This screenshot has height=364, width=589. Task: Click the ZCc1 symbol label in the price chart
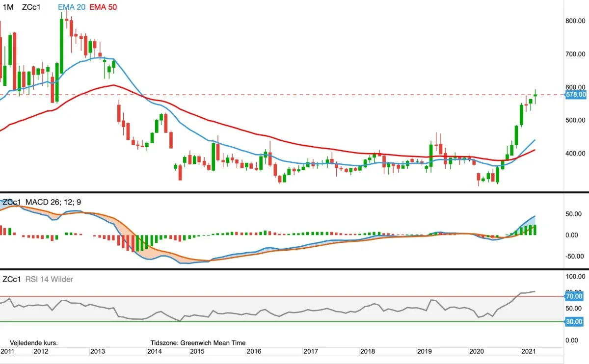[31, 7]
